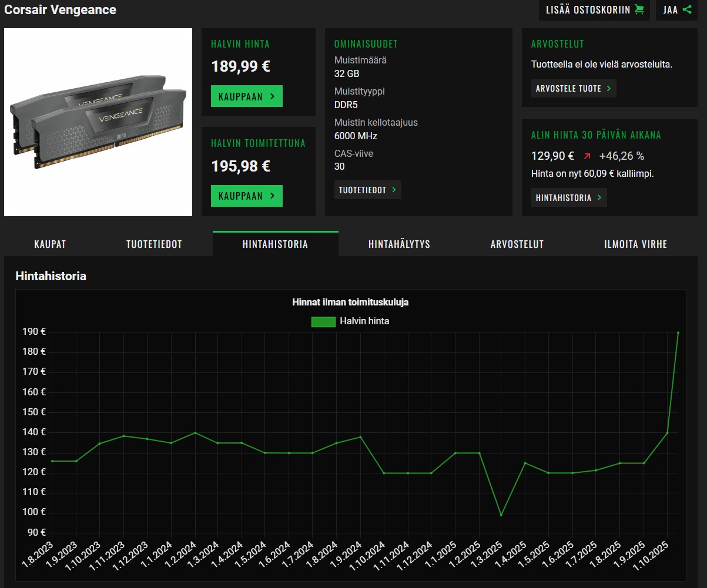The width and height of the screenshot is (707, 588).
Task: Click the chart peak data point at 190 €
Action: coord(678,332)
